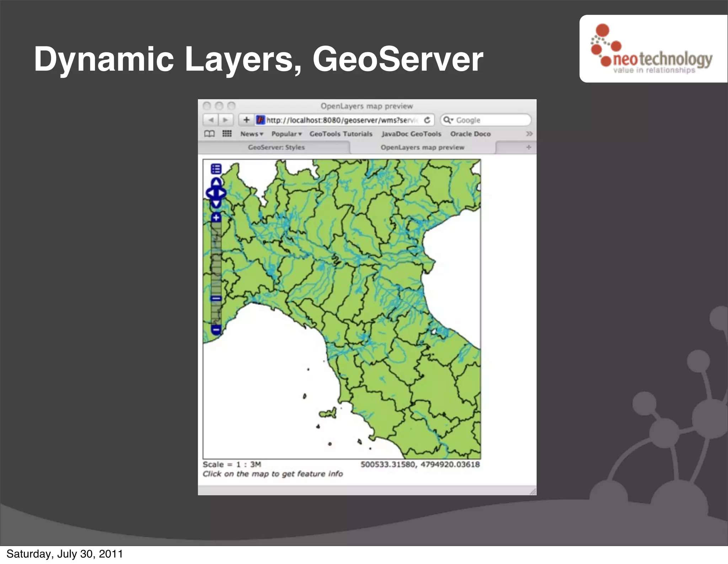Click the Google search field
This screenshot has height=564, width=728.
[x=486, y=120]
